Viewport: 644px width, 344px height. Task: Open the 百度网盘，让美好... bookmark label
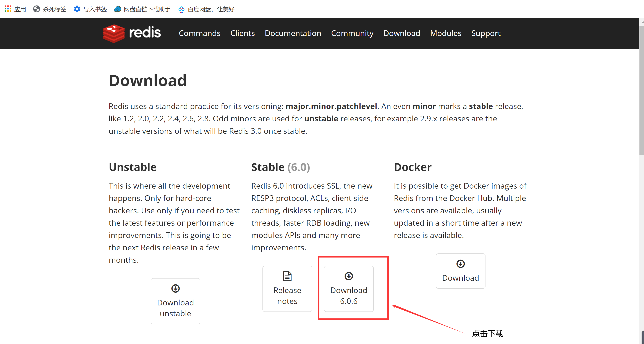click(213, 9)
